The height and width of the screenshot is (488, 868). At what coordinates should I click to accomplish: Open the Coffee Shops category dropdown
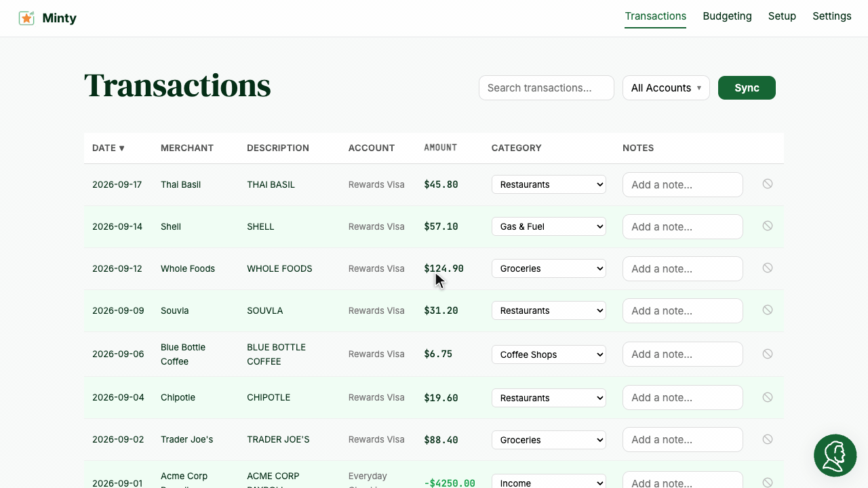pos(549,354)
